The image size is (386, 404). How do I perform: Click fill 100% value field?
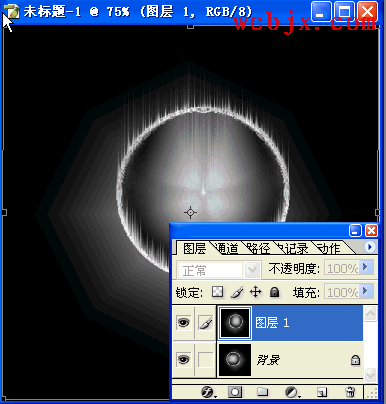tap(342, 292)
